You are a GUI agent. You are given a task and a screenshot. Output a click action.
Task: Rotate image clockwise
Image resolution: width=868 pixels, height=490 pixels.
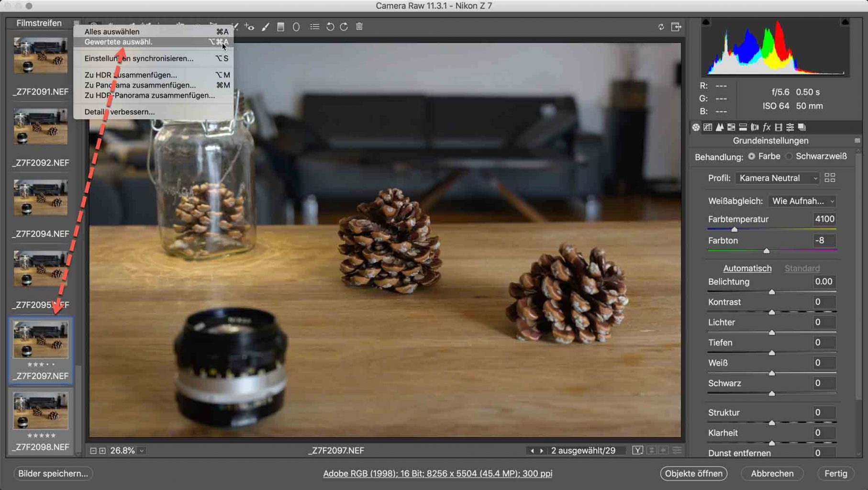pyautogui.click(x=344, y=27)
